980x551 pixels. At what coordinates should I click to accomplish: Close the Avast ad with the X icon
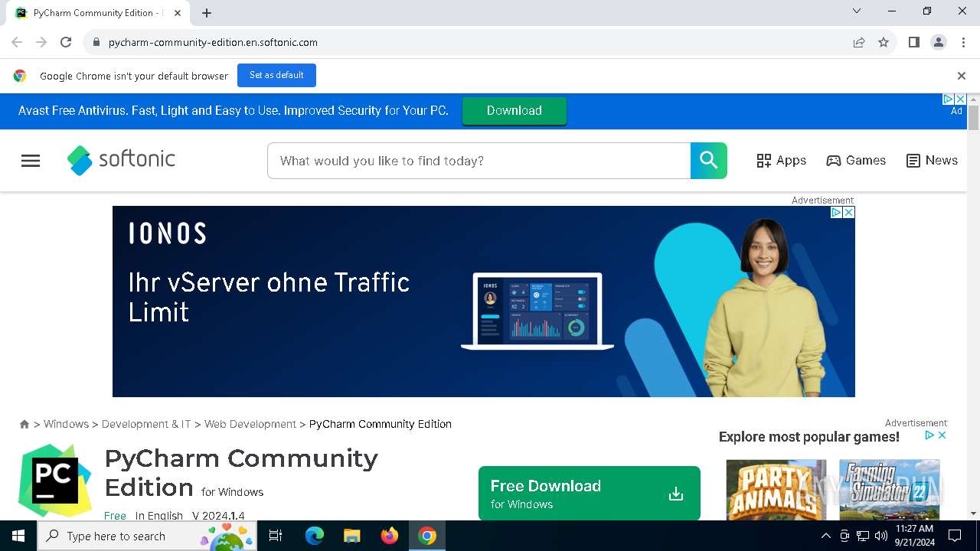960,99
